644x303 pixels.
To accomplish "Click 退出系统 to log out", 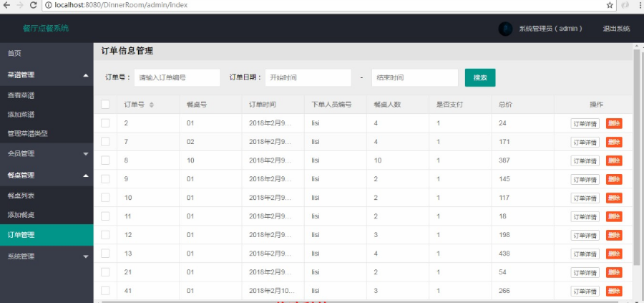I will coord(616,29).
